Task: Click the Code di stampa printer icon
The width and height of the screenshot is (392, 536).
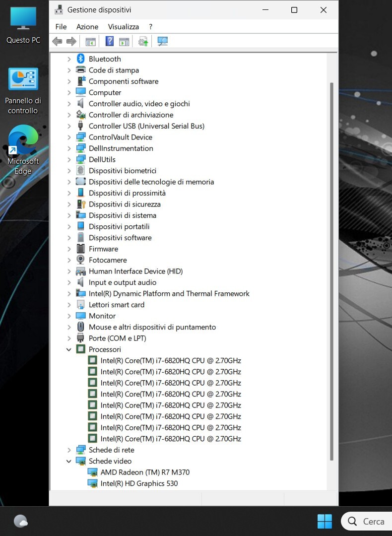Action: pos(81,70)
